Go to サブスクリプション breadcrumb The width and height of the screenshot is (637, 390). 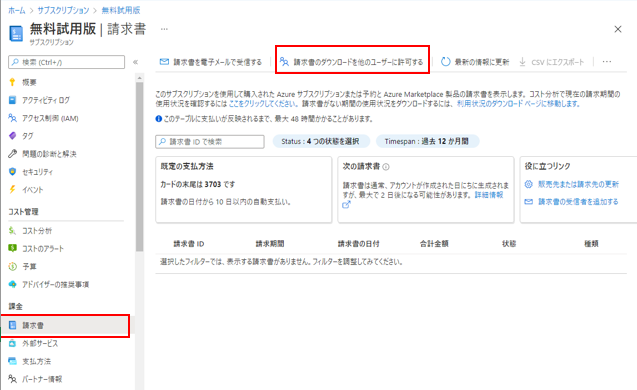pyautogui.click(x=63, y=10)
